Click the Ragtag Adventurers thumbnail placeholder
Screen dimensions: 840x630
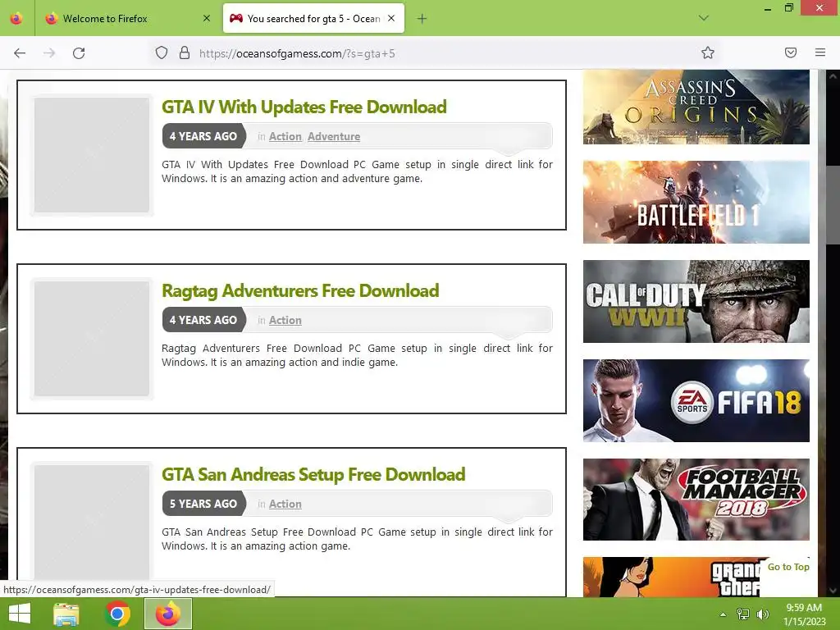[x=92, y=339]
